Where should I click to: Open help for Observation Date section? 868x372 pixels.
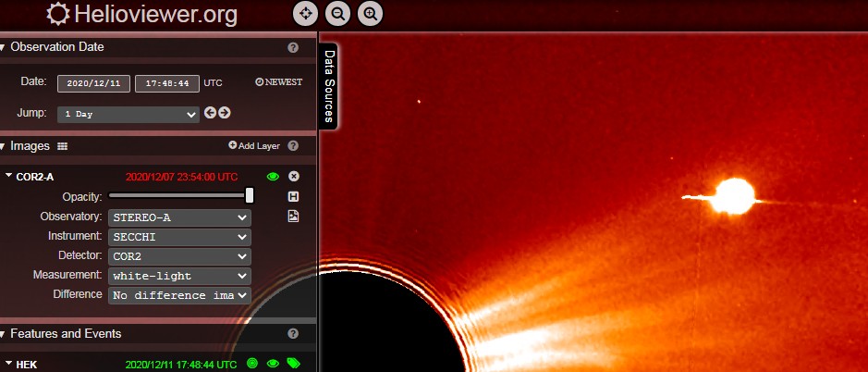pos(293,48)
